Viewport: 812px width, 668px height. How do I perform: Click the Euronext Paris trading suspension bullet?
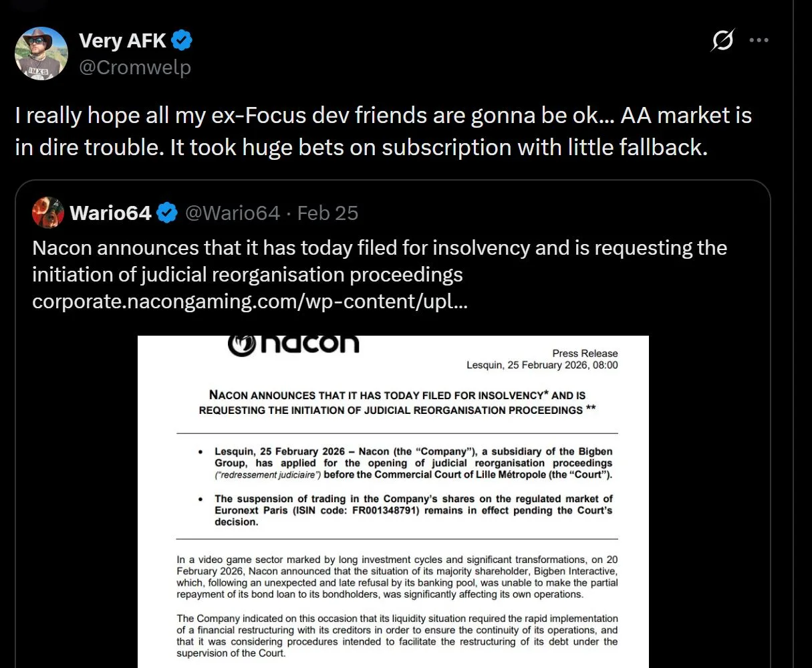tap(413, 510)
